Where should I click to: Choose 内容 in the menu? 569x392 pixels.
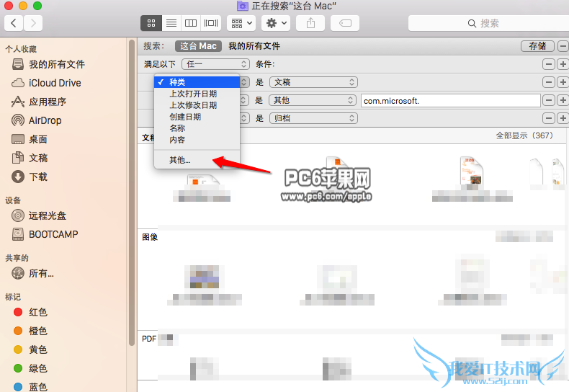tap(197, 140)
